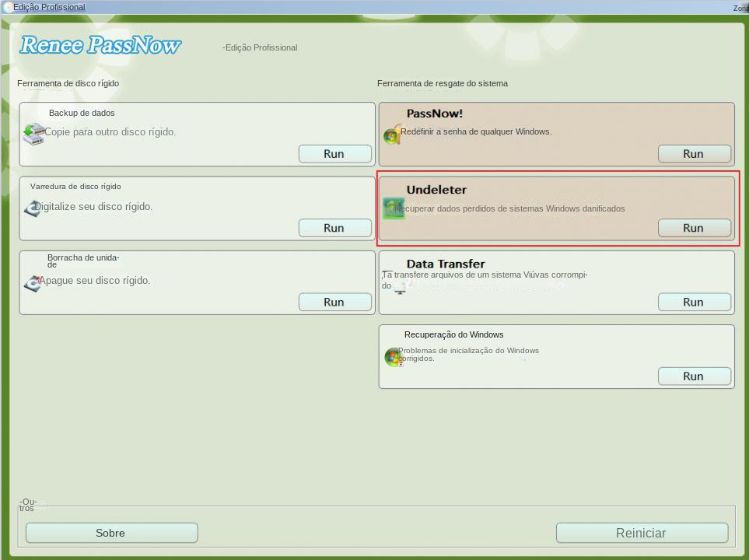
Task: Click the PassNow! key icon
Action: coord(393,134)
